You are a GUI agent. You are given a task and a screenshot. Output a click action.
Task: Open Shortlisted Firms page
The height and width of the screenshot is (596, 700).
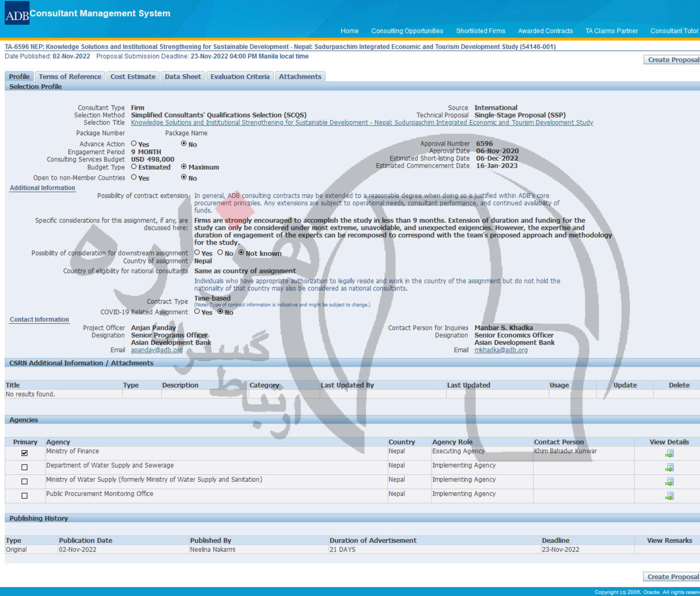(480, 31)
